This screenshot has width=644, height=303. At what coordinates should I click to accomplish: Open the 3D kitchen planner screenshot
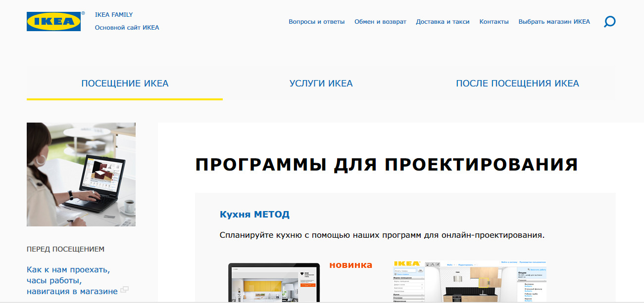click(x=469, y=282)
